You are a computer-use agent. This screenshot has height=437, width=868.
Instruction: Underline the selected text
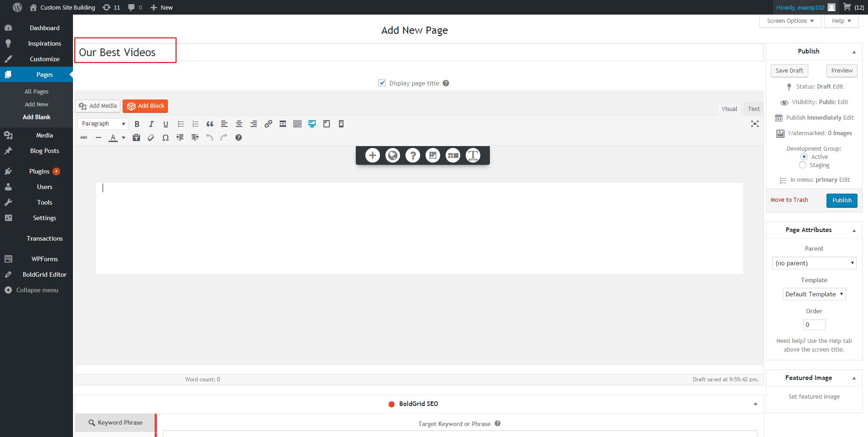click(166, 124)
